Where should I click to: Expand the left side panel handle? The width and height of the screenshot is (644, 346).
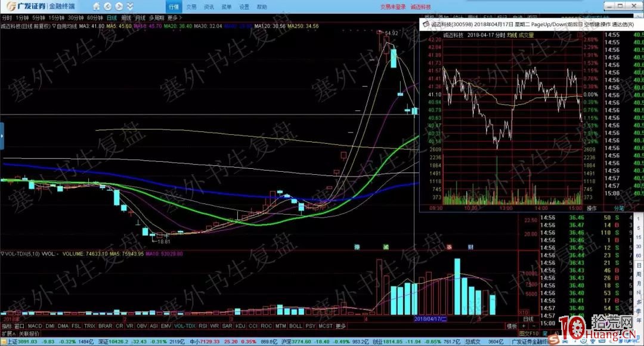pos(2,136)
